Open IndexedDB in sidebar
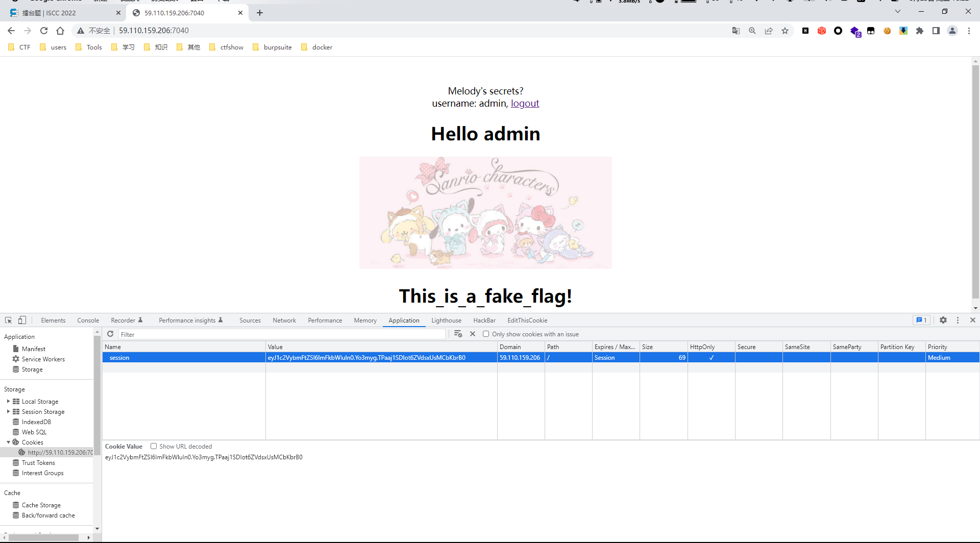 (36, 422)
